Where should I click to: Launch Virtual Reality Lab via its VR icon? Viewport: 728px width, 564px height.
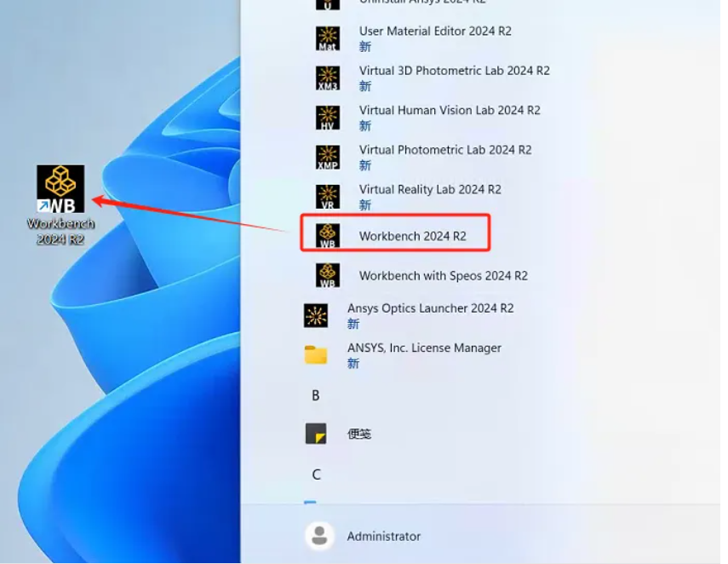coord(328,197)
